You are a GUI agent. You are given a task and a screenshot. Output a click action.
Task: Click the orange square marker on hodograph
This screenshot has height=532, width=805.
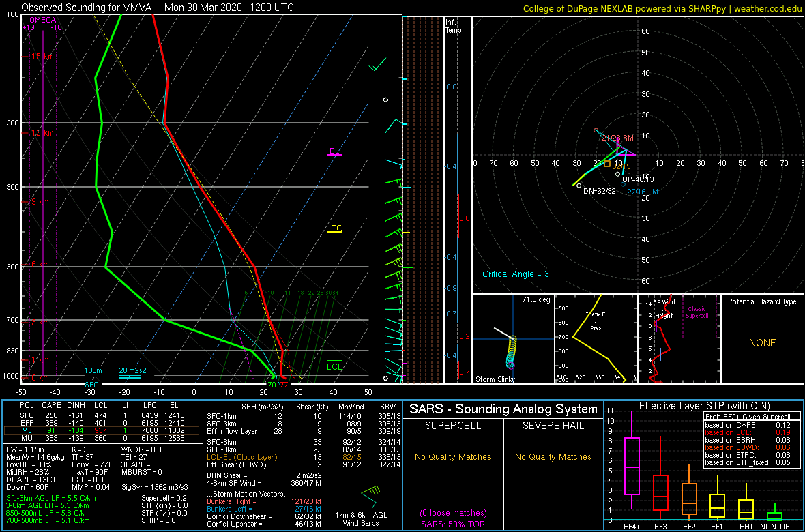click(x=607, y=164)
